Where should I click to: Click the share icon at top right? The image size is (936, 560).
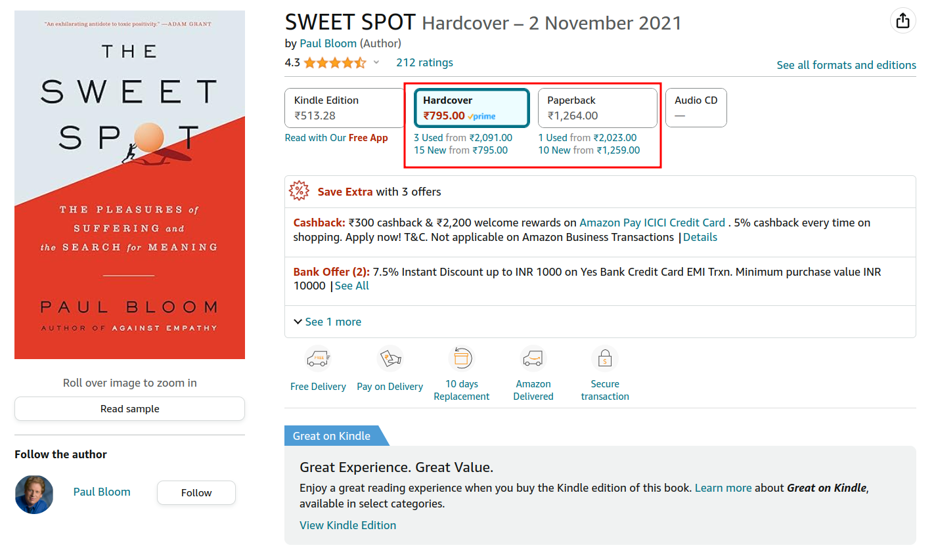(903, 20)
